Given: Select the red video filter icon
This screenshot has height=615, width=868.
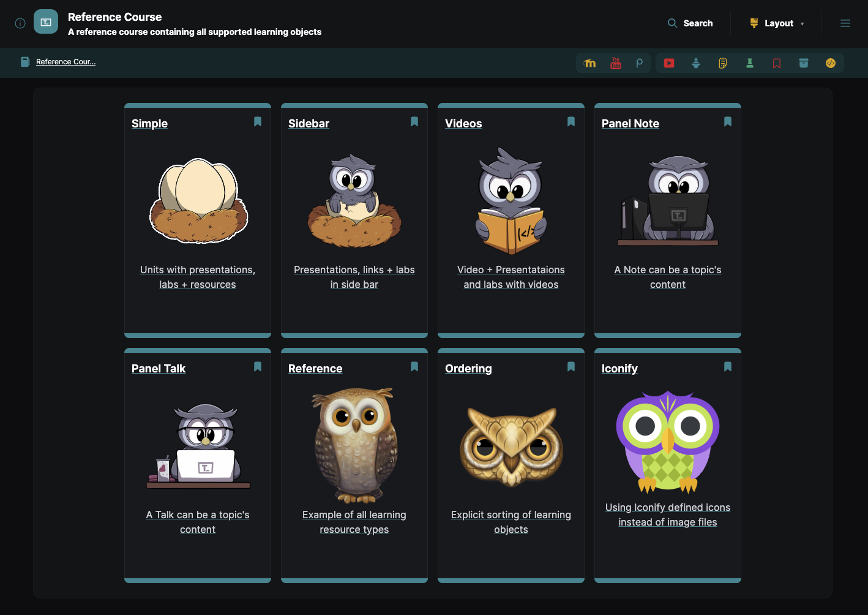Looking at the screenshot, I should point(669,62).
